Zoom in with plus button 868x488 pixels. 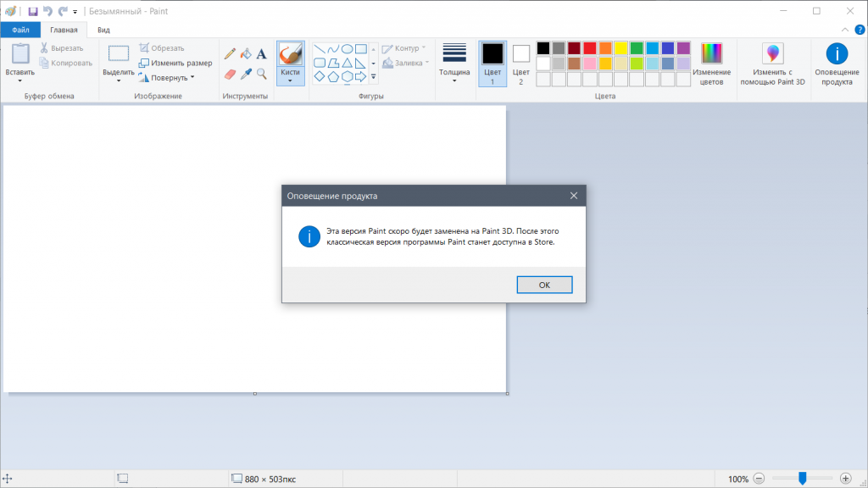(x=845, y=480)
